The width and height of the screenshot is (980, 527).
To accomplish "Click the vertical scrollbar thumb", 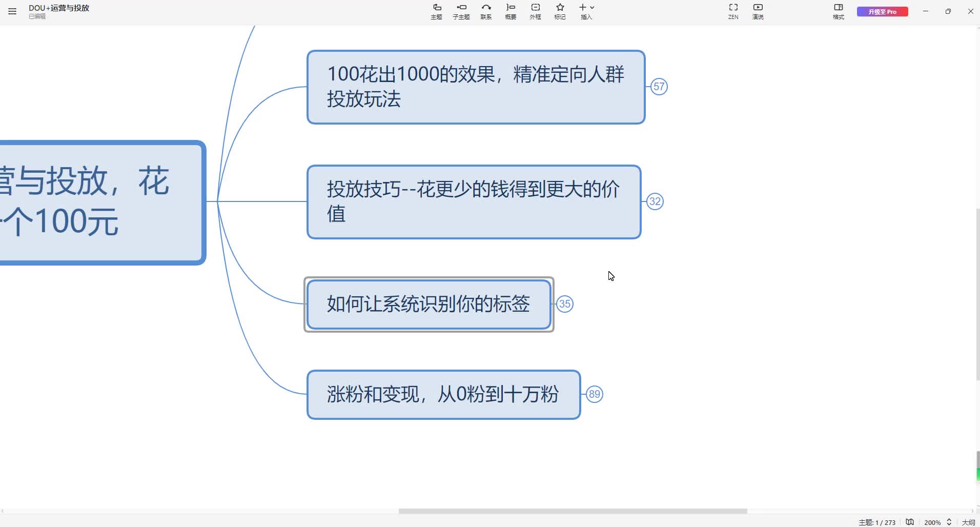I will tap(978, 294).
